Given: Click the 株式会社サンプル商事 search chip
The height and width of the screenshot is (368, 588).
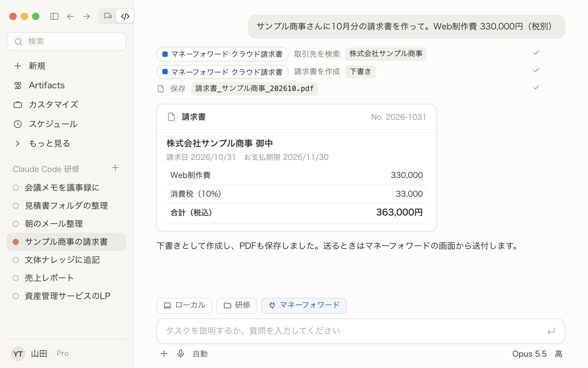Looking at the screenshot, I should pos(386,54).
